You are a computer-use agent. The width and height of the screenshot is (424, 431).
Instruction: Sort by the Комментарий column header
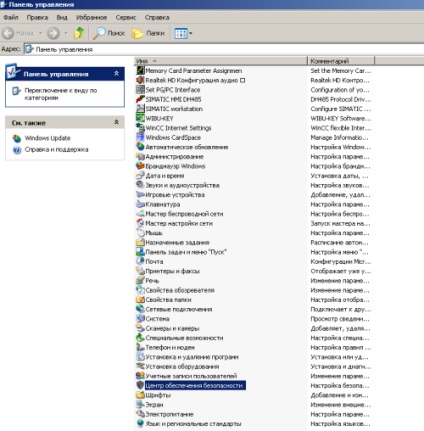[x=341, y=61]
